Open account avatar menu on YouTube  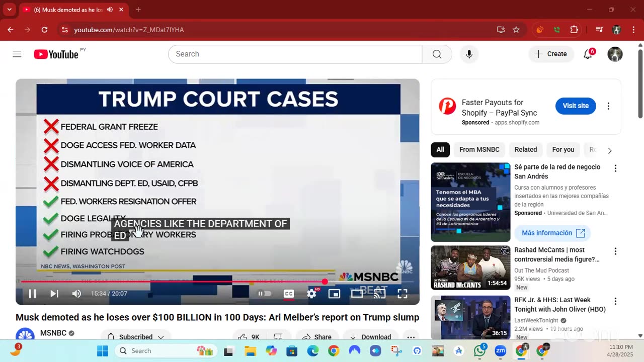(x=615, y=54)
